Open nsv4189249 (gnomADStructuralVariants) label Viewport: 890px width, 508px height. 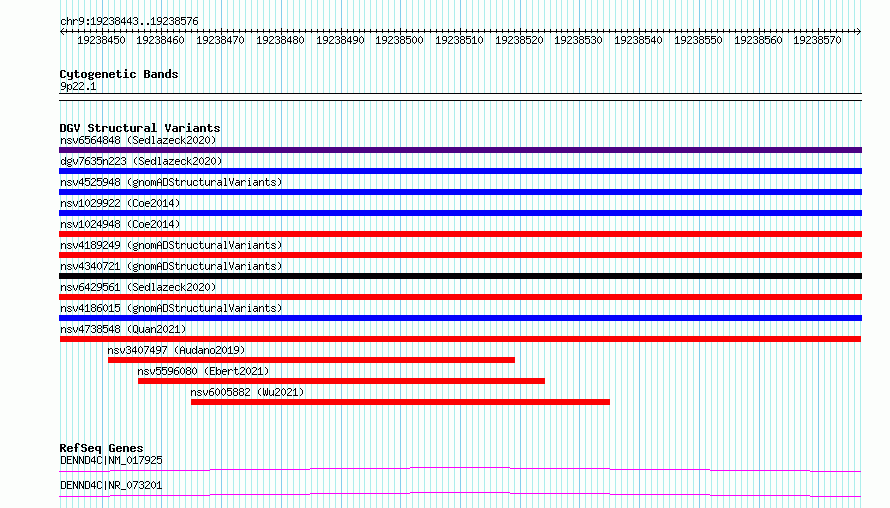click(x=171, y=245)
